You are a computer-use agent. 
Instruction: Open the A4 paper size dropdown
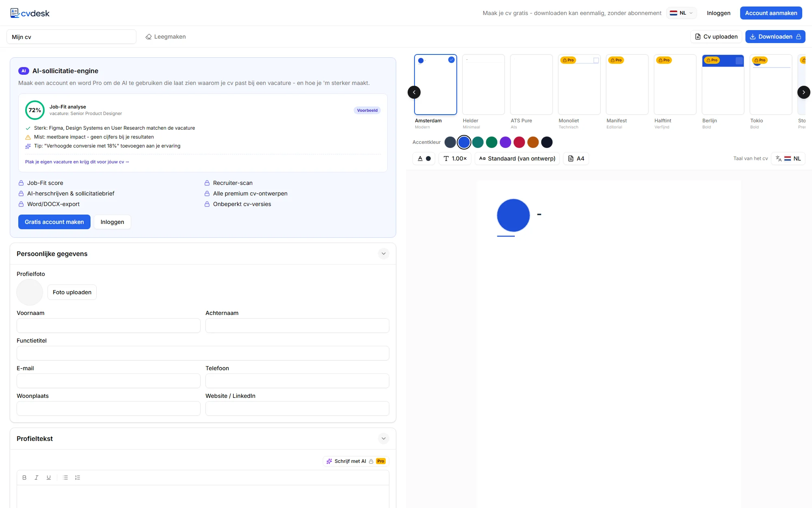pyautogui.click(x=576, y=158)
